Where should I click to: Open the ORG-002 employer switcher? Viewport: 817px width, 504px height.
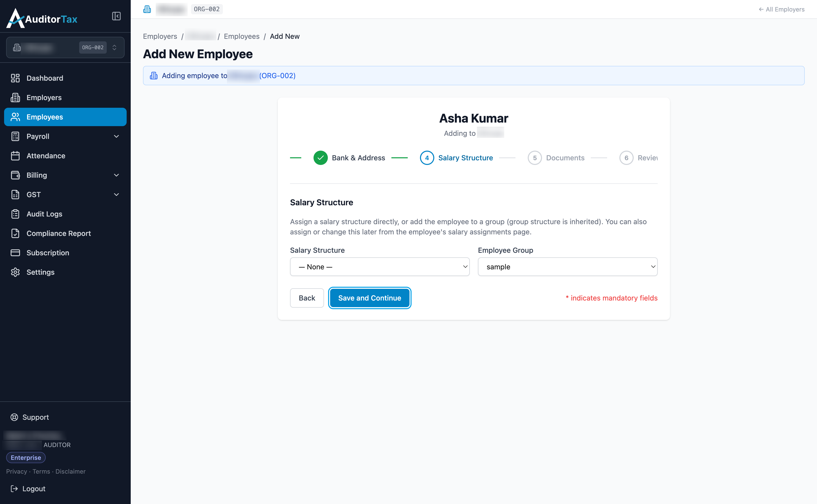point(65,47)
